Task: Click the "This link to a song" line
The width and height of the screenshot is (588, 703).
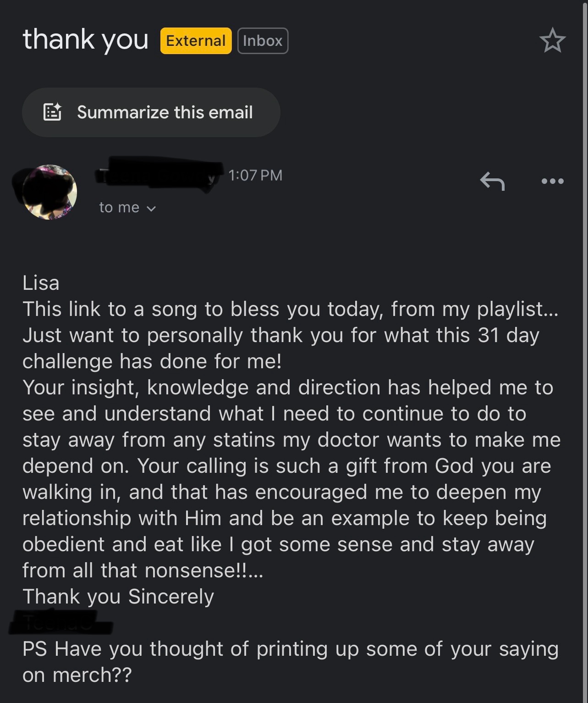Action: coord(290,309)
